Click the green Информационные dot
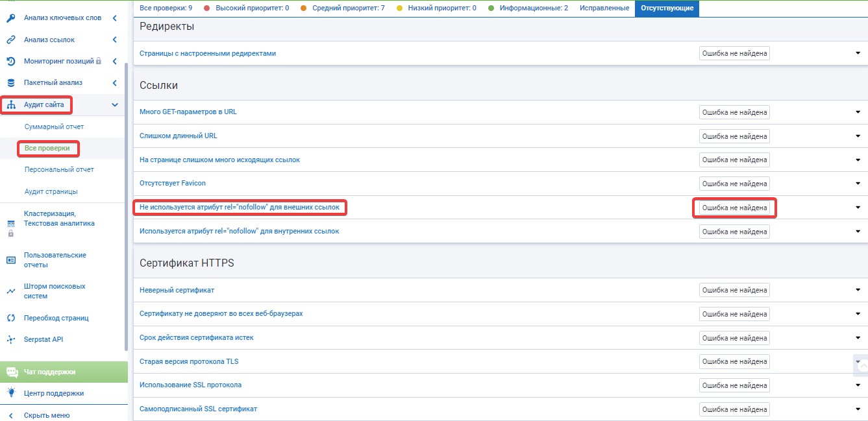Image resolution: width=868 pixels, height=421 pixels. (491, 8)
